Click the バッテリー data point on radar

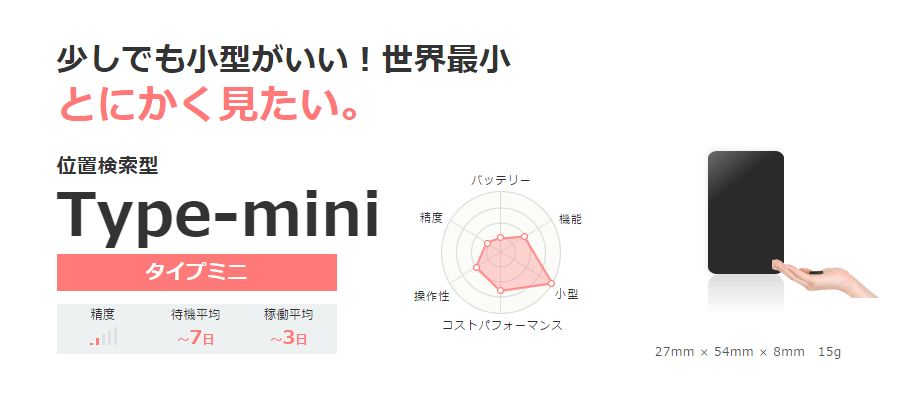[x=500, y=238]
